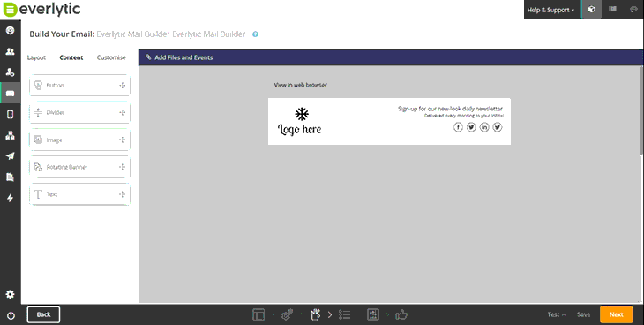Open the contacts people icon in sidebar
Screen dimensions: 644x325
coord(10,51)
